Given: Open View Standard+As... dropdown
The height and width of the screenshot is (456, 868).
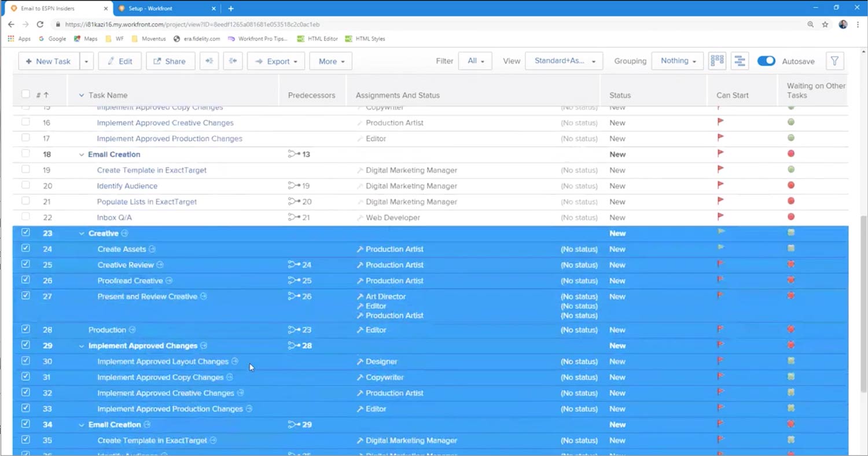Looking at the screenshot, I should point(564,61).
